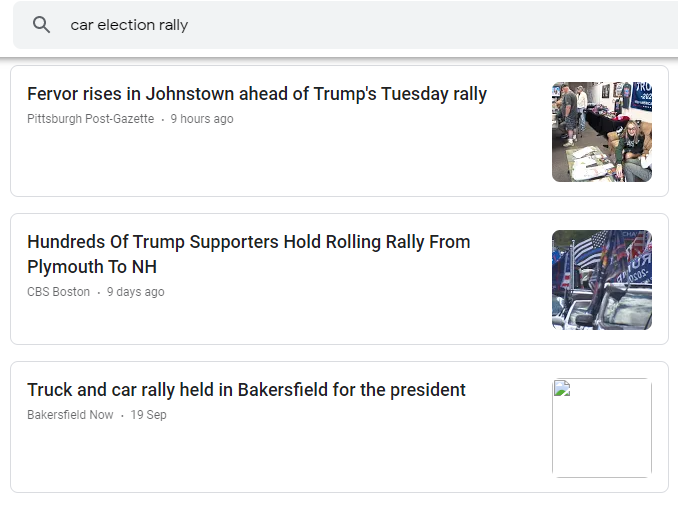Click the CBS Boston source label
Screen dimensions: 678x508
click(x=58, y=292)
